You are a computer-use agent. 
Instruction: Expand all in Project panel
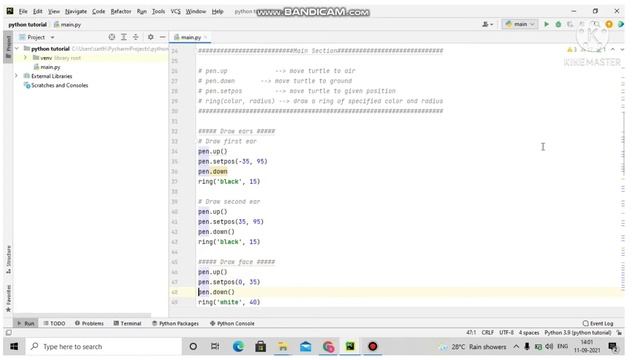(124, 37)
